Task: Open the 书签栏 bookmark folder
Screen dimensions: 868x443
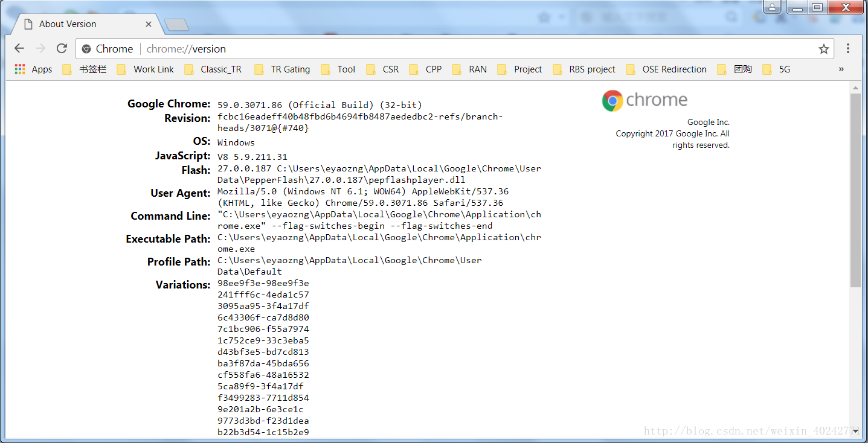Action: pyautogui.click(x=85, y=69)
